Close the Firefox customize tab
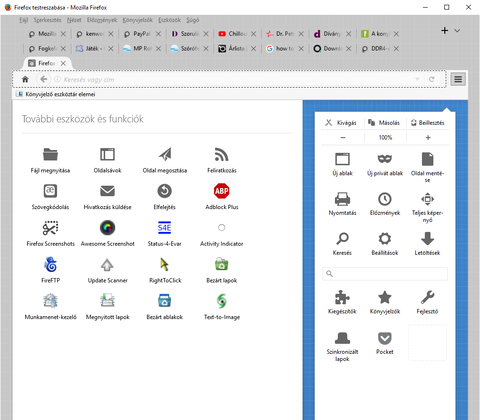480x420 pixels. coord(63,63)
